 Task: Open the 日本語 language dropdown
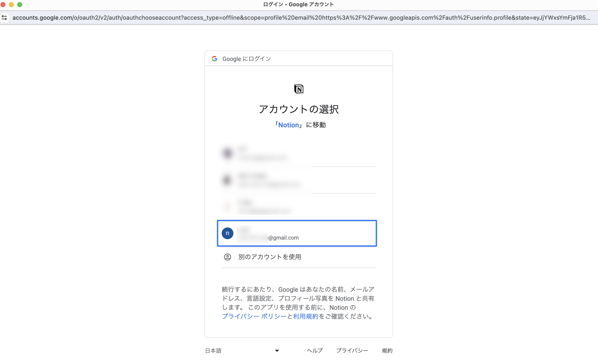242,351
